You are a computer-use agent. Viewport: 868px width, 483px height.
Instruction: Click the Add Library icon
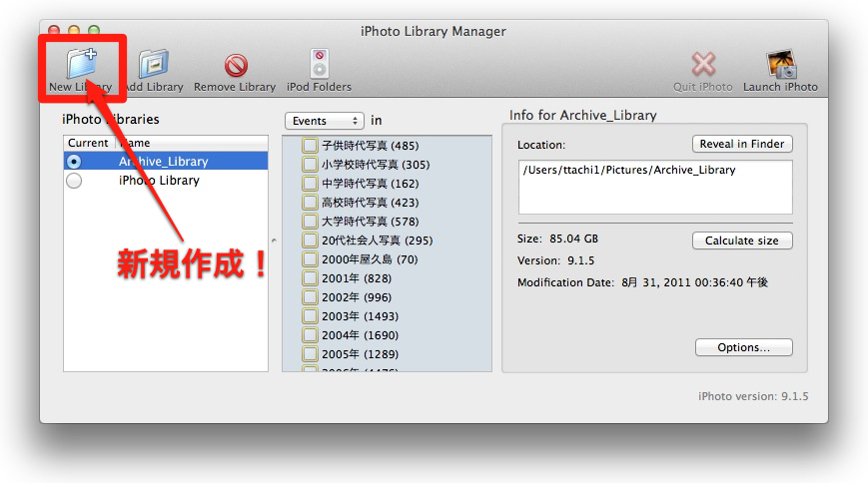click(x=153, y=64)
